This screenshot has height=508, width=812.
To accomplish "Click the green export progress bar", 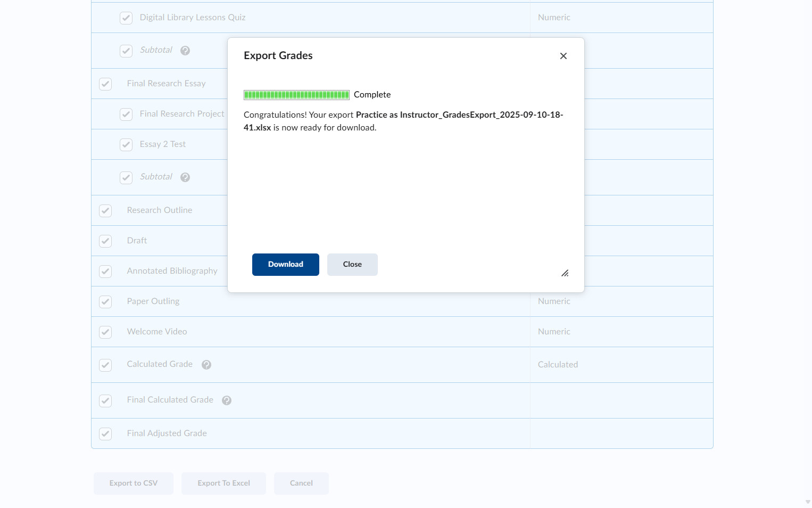I will tap(296, 95).
